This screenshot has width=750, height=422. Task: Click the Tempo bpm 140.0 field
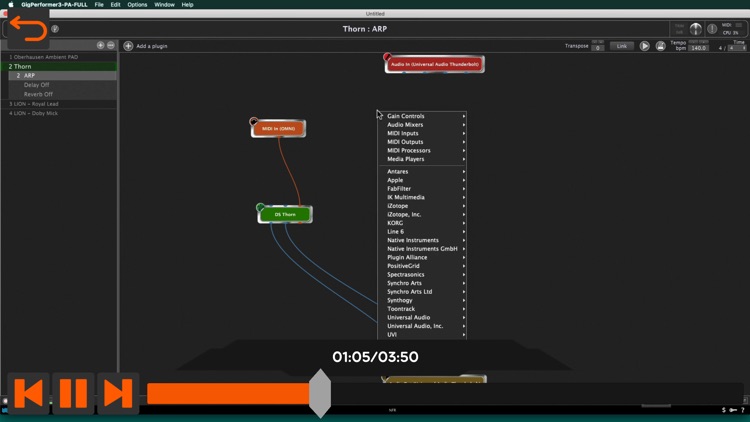[x=698, y=48]
